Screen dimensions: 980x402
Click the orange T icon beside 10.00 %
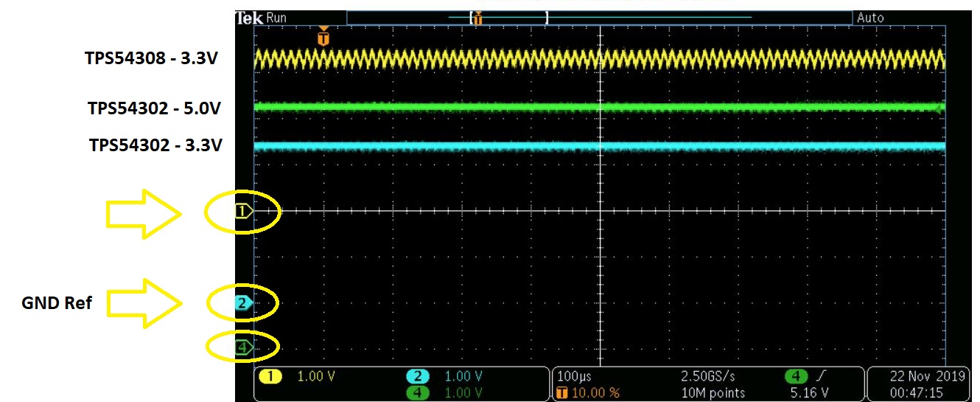point(562,392)
